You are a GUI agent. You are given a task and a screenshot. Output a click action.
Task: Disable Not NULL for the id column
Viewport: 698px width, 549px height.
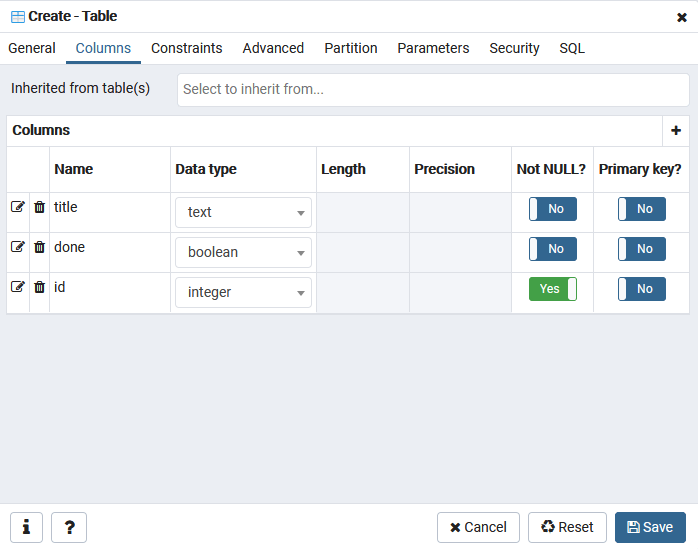coord(552,289)
